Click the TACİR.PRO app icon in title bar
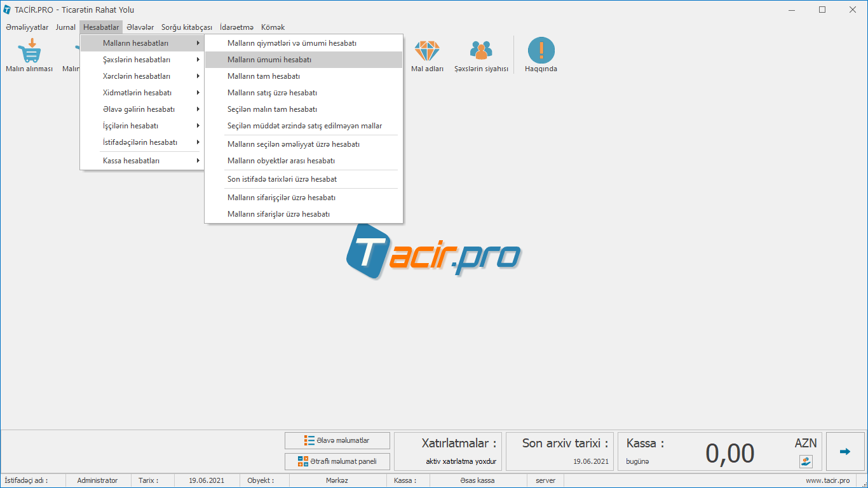 (x=7, y=10)
